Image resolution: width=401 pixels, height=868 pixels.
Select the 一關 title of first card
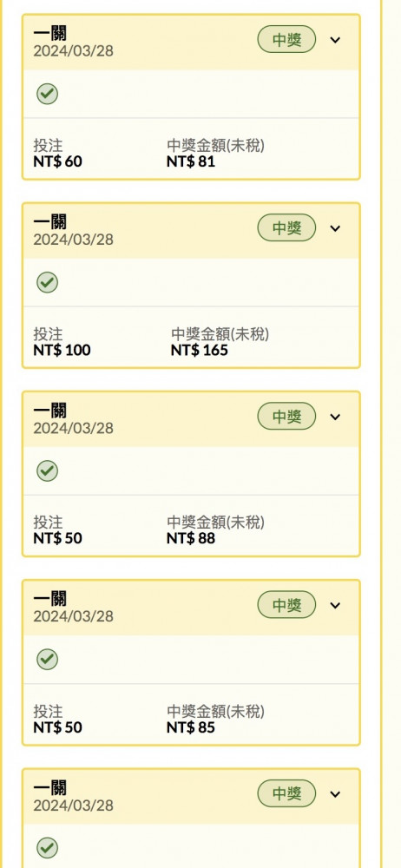[x=49, y=33]
